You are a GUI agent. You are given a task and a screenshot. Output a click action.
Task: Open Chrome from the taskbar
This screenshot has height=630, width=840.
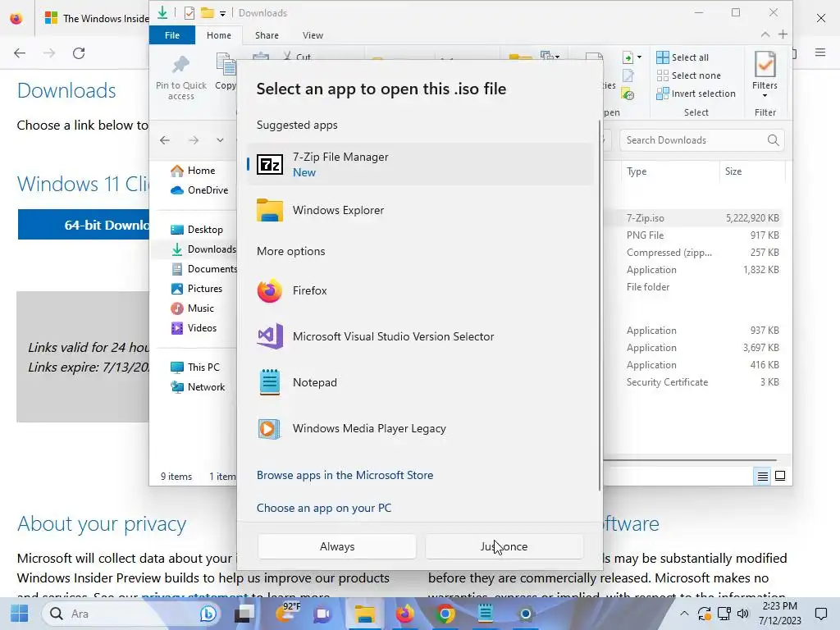pyautogui.click(x=445, y=614)
